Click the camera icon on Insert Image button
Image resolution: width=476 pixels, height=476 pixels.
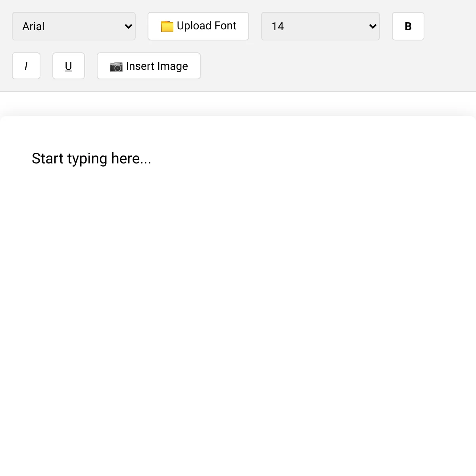coord(116,67)
